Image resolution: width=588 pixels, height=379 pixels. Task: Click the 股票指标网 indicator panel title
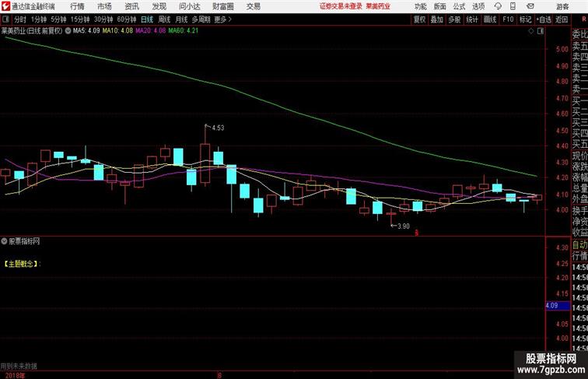[x=24, y=241]
